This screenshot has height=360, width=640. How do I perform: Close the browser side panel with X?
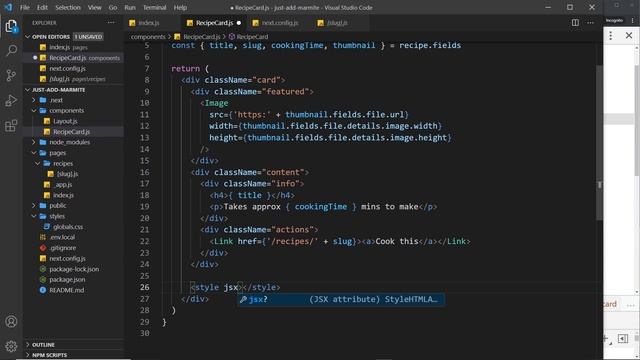(629, 36)
